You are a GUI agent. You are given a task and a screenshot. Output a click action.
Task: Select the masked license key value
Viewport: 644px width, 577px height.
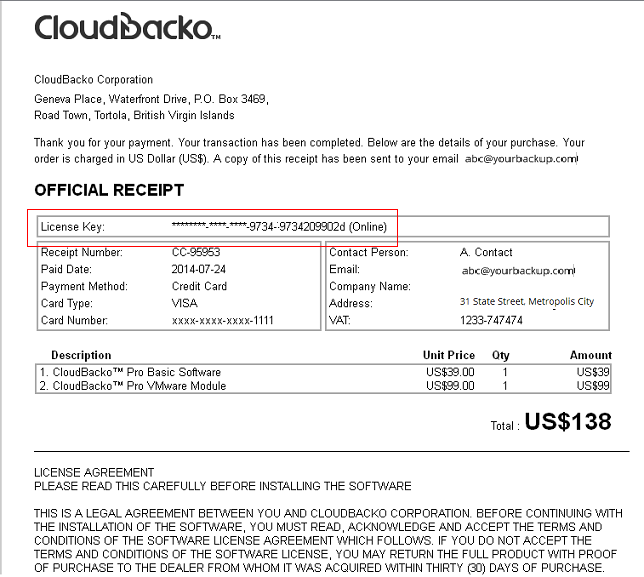[279, 227]
